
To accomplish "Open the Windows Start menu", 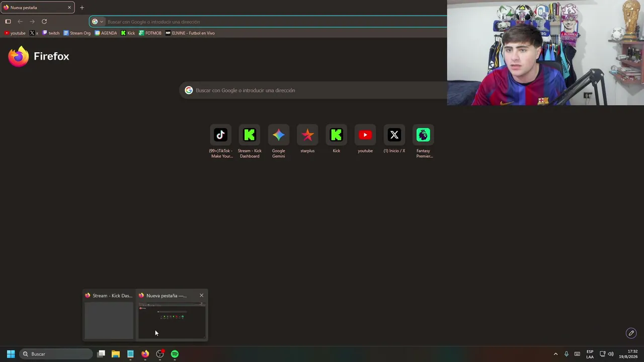I will 11,354.
